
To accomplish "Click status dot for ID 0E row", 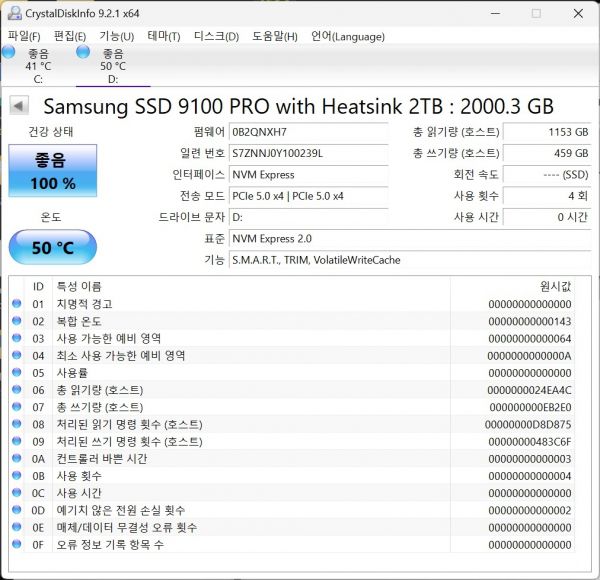I will (x=16, y=527).
